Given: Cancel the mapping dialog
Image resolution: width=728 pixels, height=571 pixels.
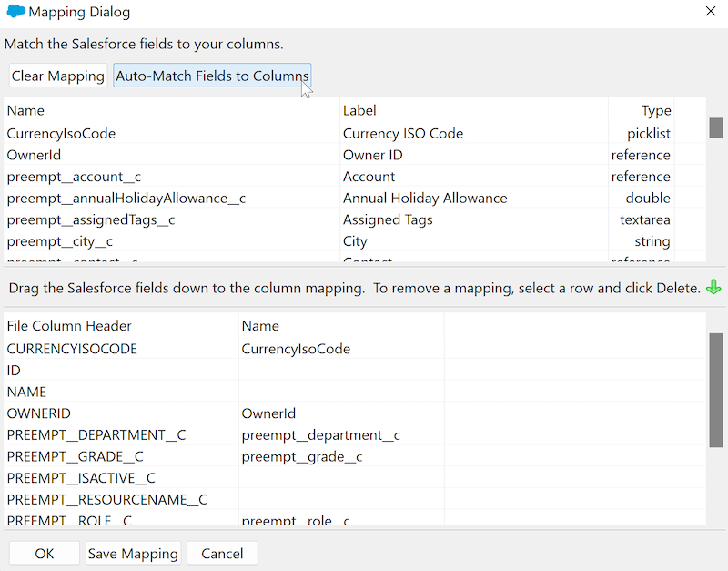Looking at the screenshot, I should [222, 554].
